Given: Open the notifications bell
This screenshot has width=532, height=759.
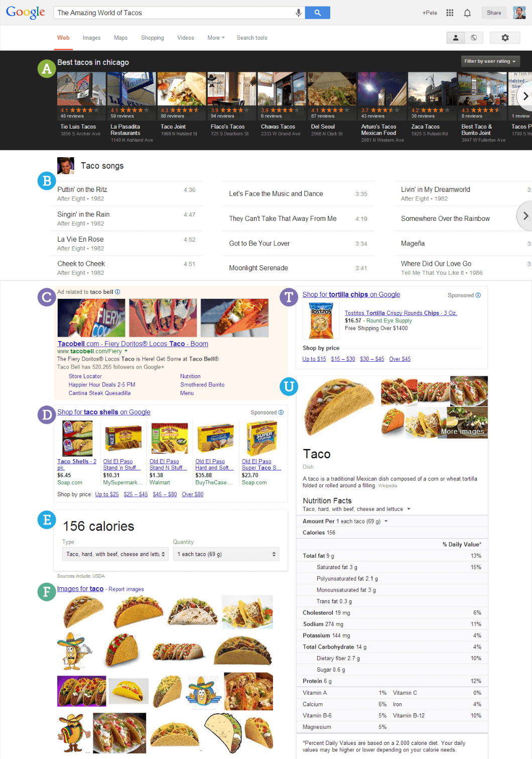Looking at the screenshot, I should [467, 13].
